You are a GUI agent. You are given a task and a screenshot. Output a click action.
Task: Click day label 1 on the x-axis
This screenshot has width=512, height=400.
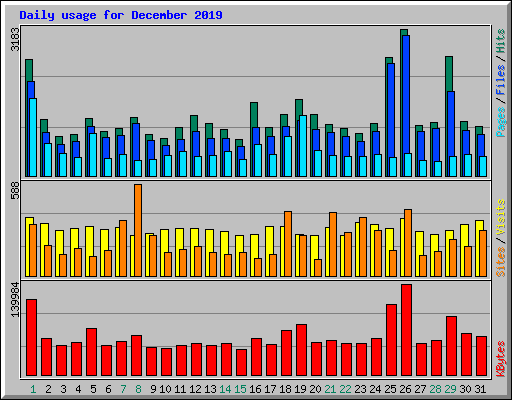pyautogui.click(x=33, y=389)
